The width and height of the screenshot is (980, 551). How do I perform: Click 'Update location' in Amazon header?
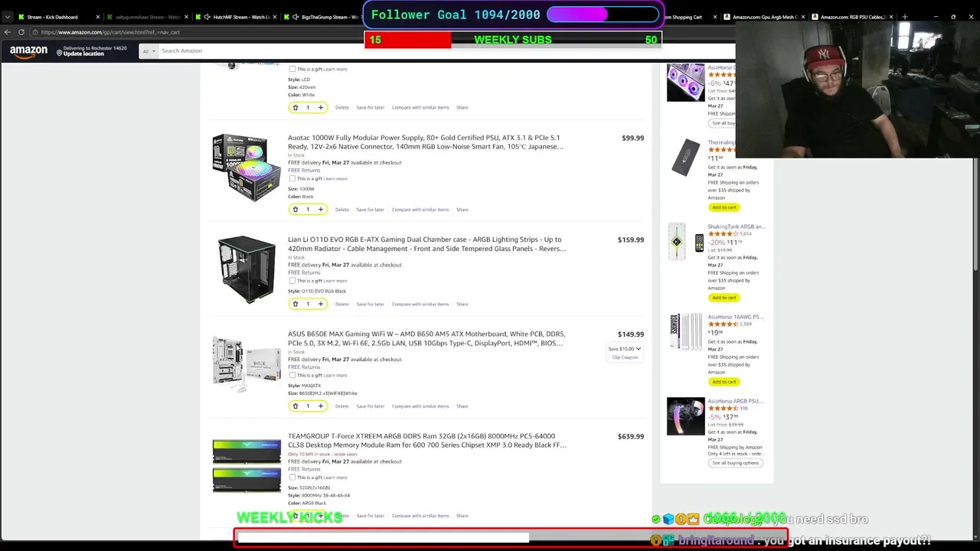[x=84, y=54]
